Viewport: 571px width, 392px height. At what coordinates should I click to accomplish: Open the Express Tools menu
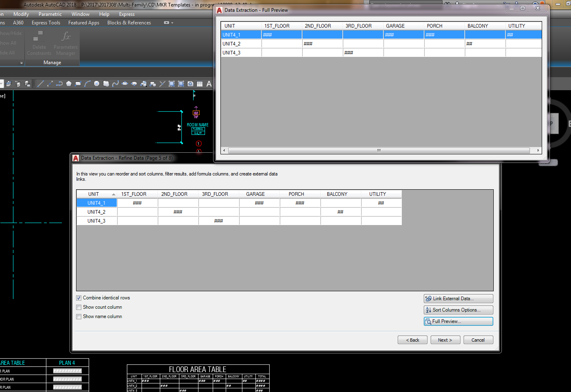(46, 22)
